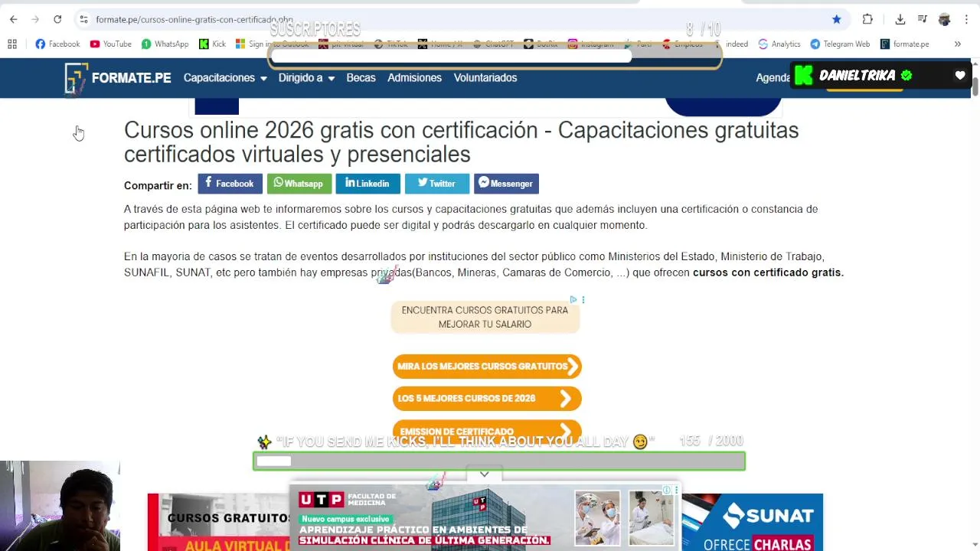Open the Chrome profile avatar
Screen dimensions: 980x551
click(944, 19)
